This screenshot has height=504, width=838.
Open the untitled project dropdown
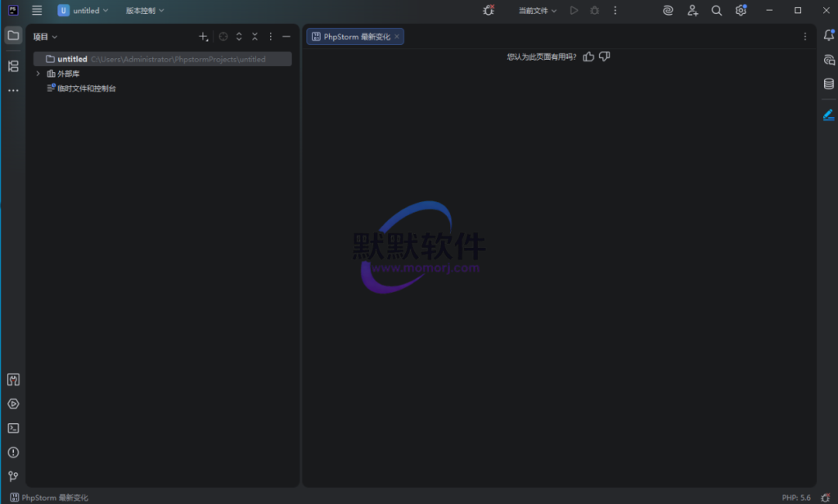click(83, 10)
